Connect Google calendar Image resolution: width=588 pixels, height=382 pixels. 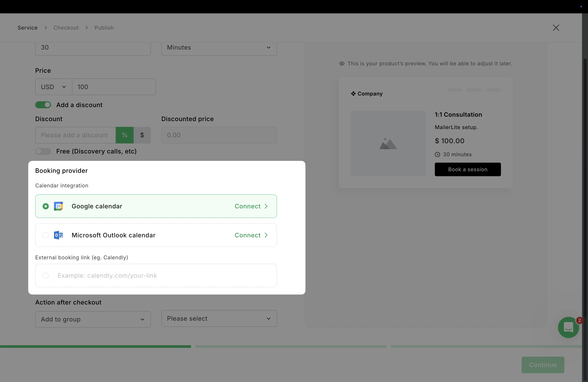(251, 206)
